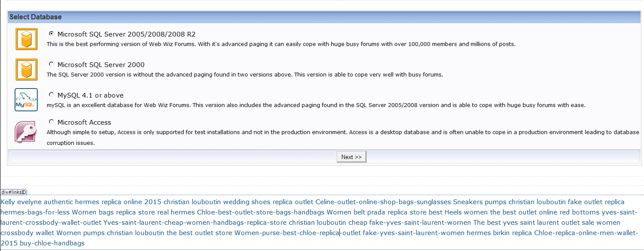
Task: Select Microsoft SQL Server 2005/2008/2008 R2 radio button
Action: point(51,34)
